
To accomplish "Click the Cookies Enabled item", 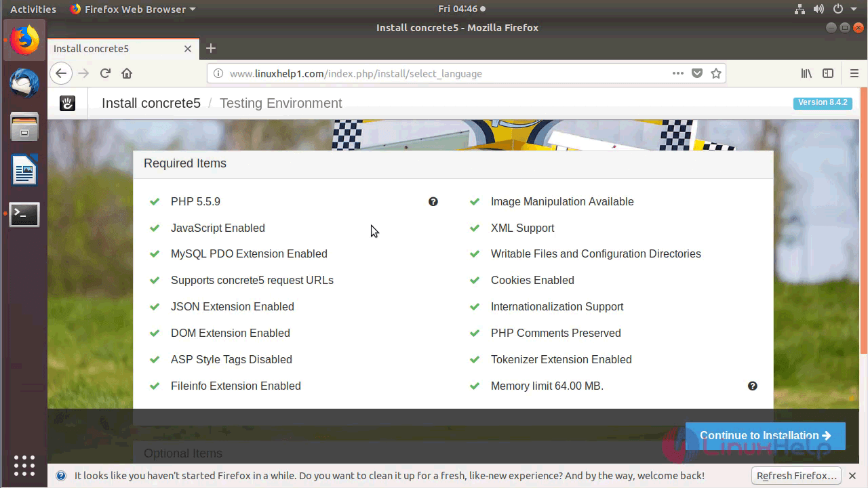I will (532, 280).
